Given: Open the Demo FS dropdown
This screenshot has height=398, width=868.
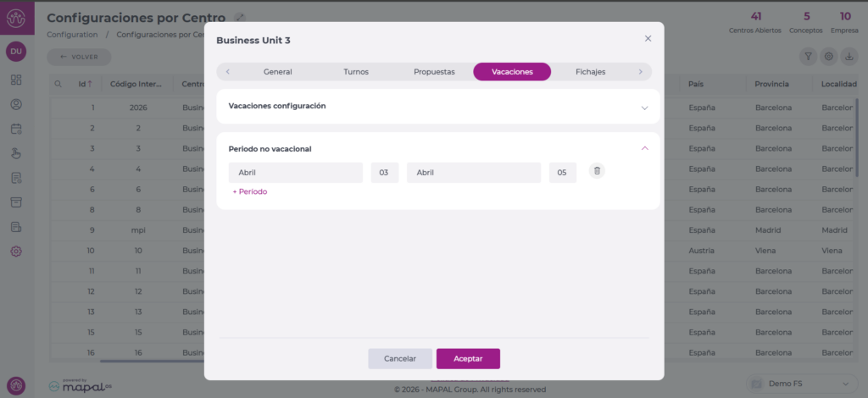Looking at the screenshot, I should tap(803, 384).
